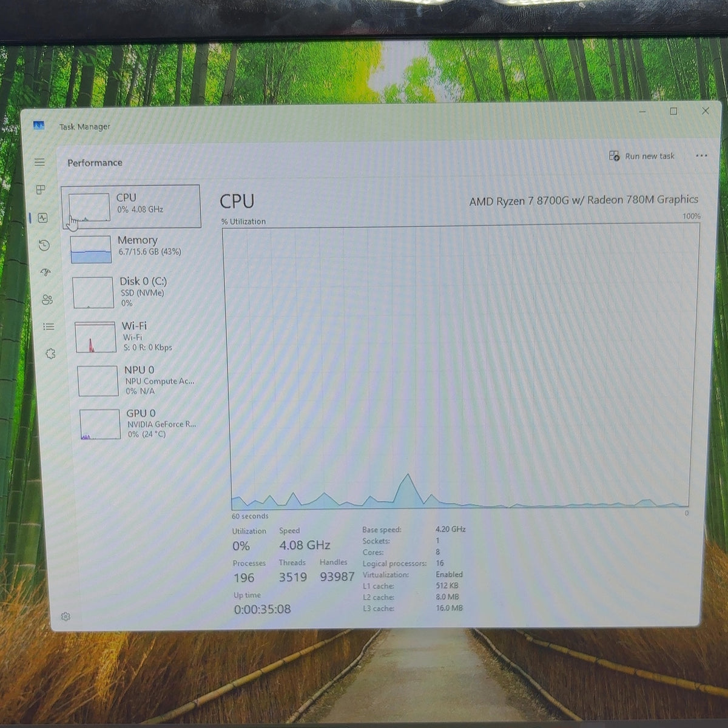This screenshot has width=728, height=728.
Task: Click the Task Manager app icon
Action: pyautogui.click(x=39, y=126)
